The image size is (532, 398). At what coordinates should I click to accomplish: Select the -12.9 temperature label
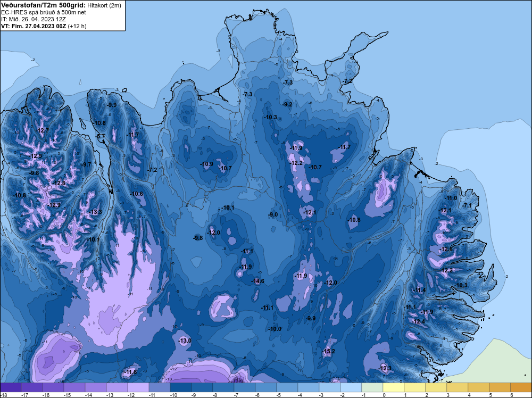[54, 205]
